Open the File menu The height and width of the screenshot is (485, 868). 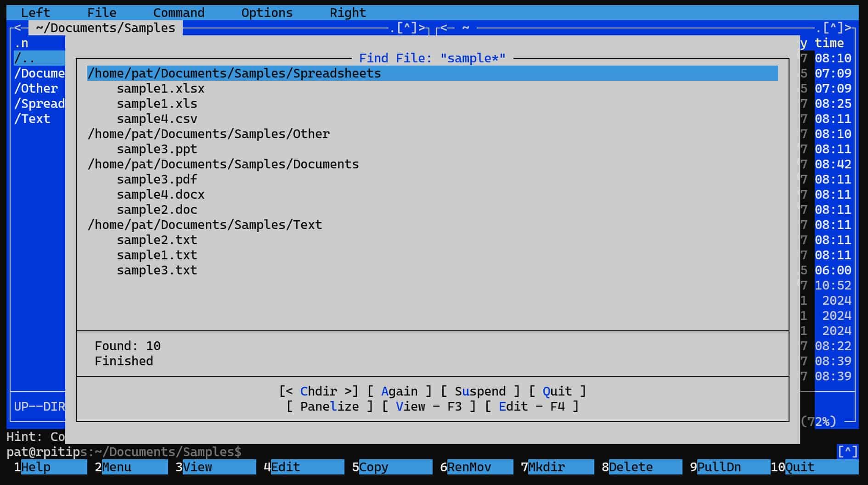click(101, 13)
